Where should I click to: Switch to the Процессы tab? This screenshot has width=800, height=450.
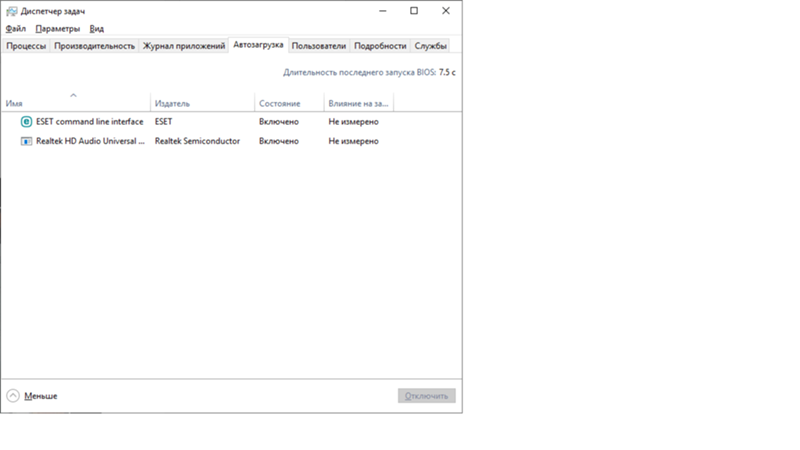point(26,46)
